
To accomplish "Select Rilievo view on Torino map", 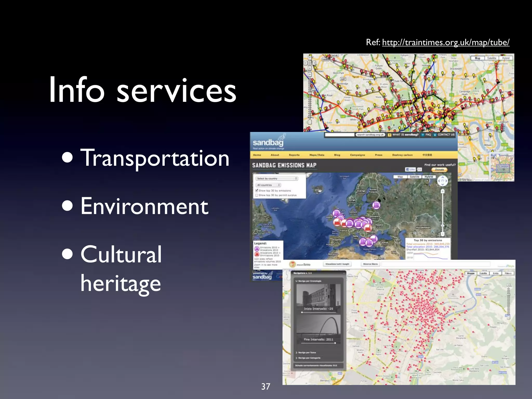I will click(x=508, y=273).
